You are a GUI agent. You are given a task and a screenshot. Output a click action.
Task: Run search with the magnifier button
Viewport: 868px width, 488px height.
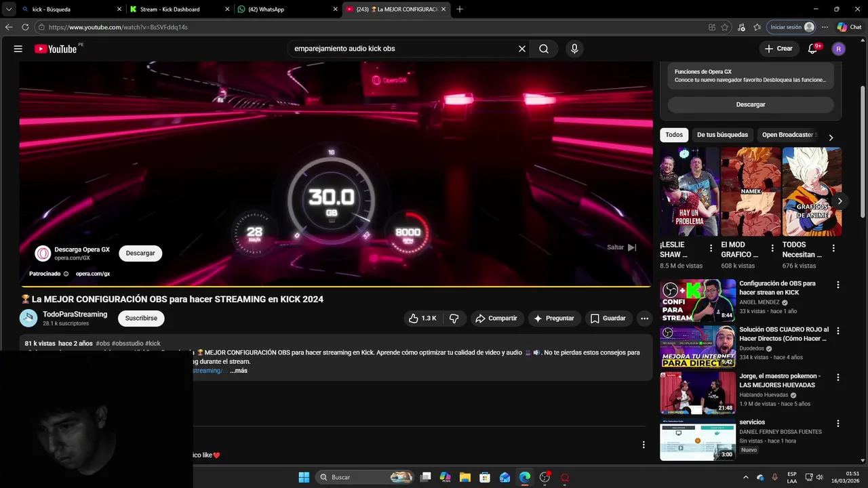pyautogui.click(x=544, y=49)
